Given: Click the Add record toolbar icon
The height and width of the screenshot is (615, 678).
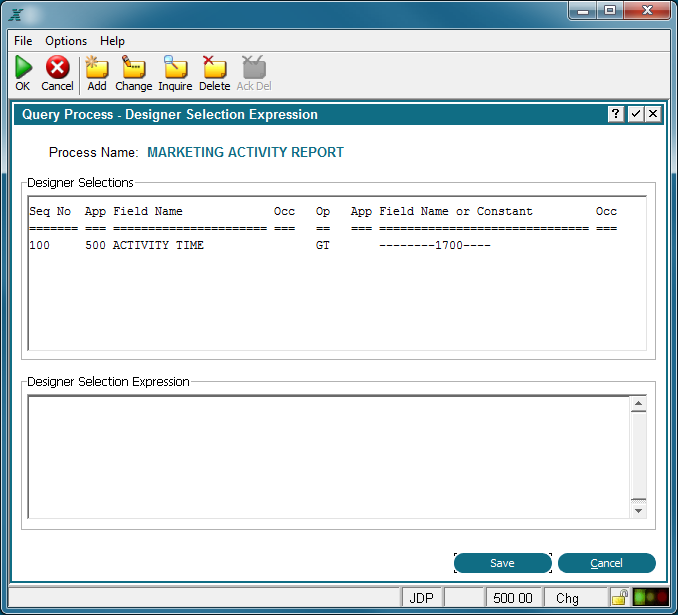Looking at the screenshot, I should (x=97, y=67).
